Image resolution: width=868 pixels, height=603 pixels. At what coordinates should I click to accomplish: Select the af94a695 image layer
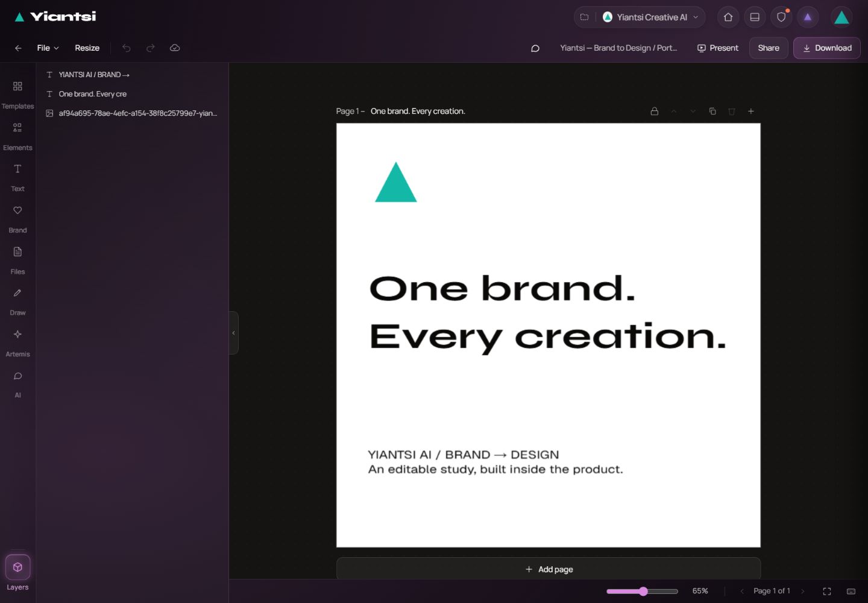(x=131, y=113)
